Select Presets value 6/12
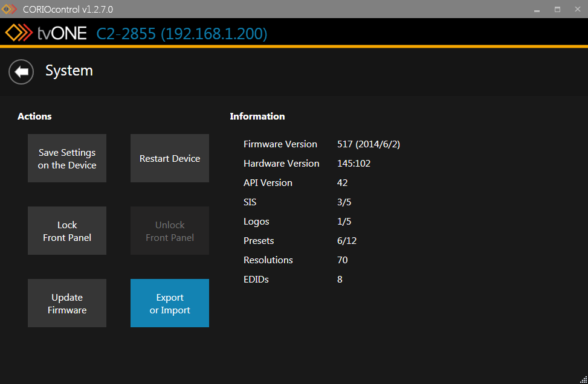Viewport: 588px width, 384px height. click(346, 241)
